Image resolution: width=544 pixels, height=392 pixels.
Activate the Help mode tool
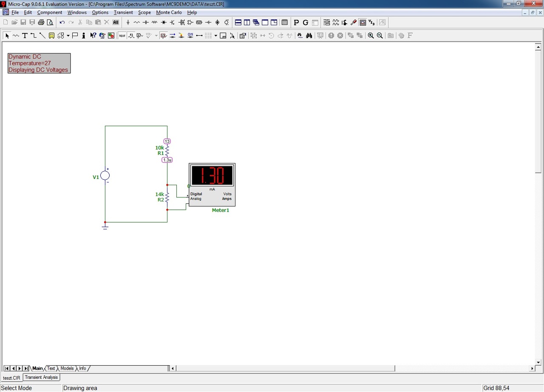(93, 36)
